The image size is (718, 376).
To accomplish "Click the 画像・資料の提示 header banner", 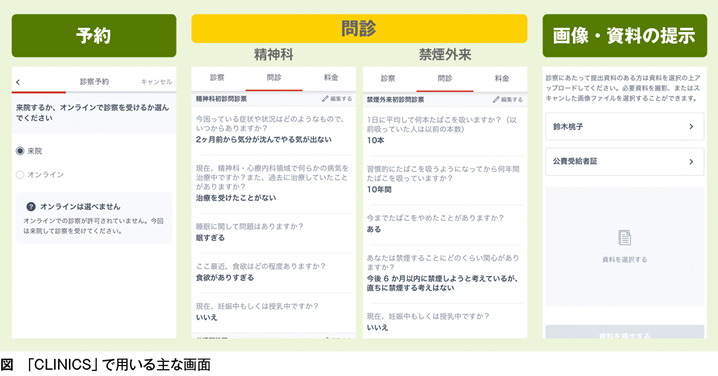I will pyautogui.click(x=625, y=36).
